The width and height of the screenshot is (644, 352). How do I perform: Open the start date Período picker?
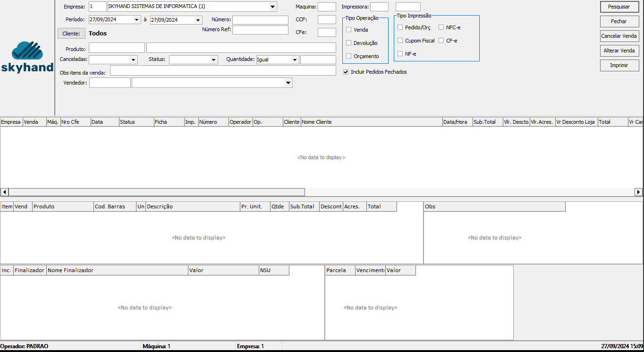point(137,20)
